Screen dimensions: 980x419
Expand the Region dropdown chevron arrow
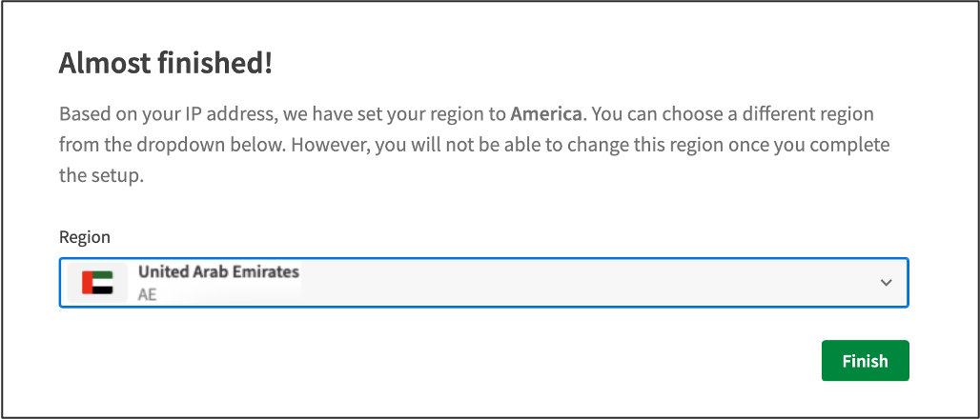pos(886,283)
